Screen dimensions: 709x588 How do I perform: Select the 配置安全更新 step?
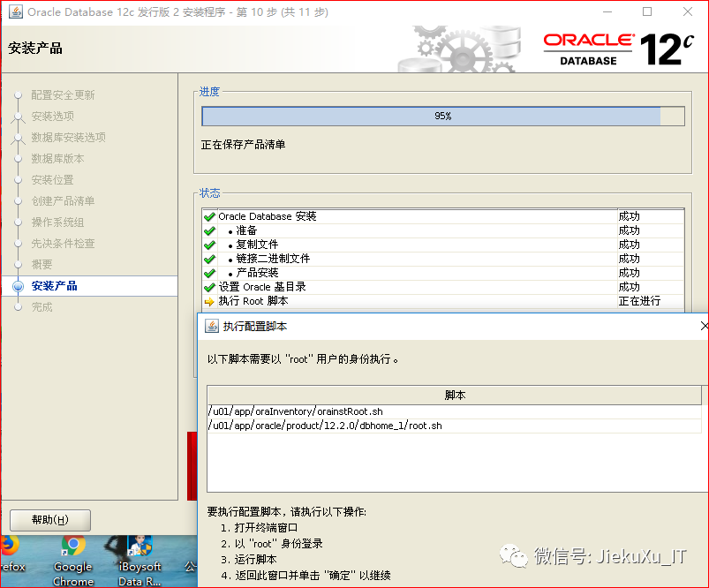[x=63, y=95]
